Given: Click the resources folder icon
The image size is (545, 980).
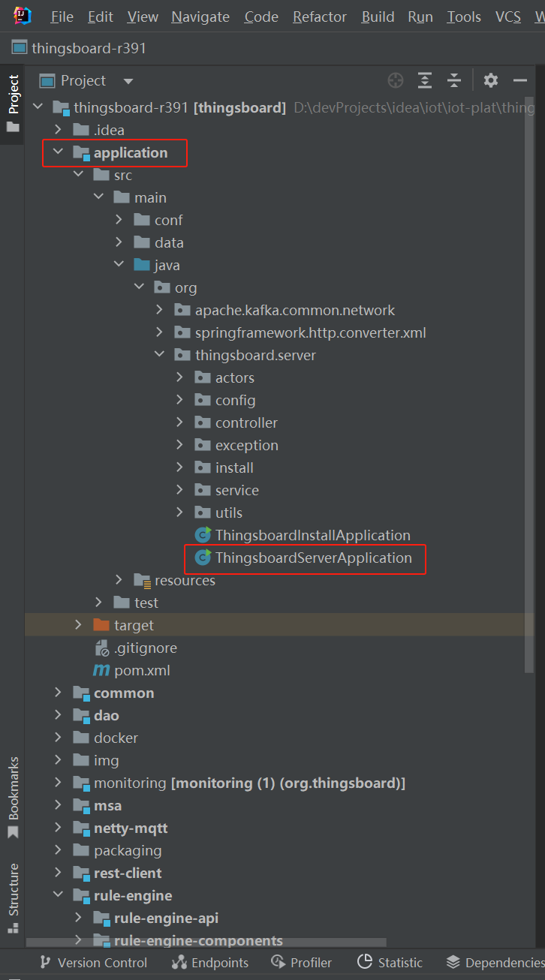Looking at the screenshot, I should 142,580.
